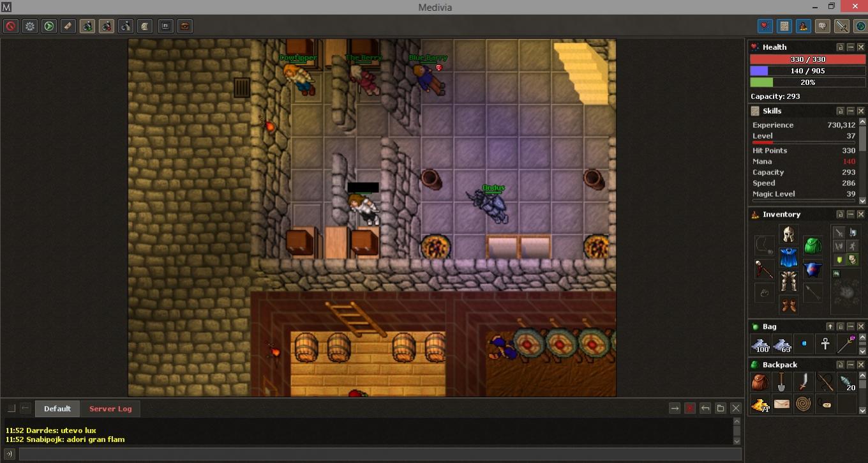Open settings with the gear icon
This screenshot has width=868, height=463.
30,26
